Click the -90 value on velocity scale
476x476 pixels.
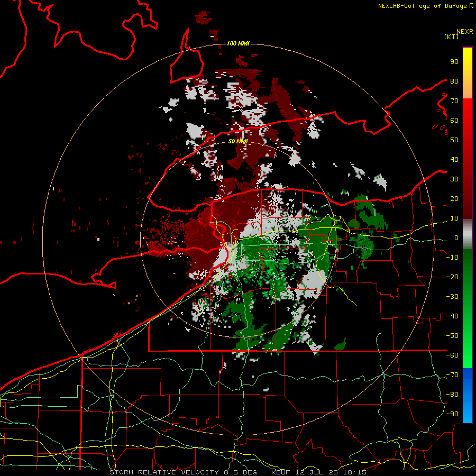click(452, 414)
